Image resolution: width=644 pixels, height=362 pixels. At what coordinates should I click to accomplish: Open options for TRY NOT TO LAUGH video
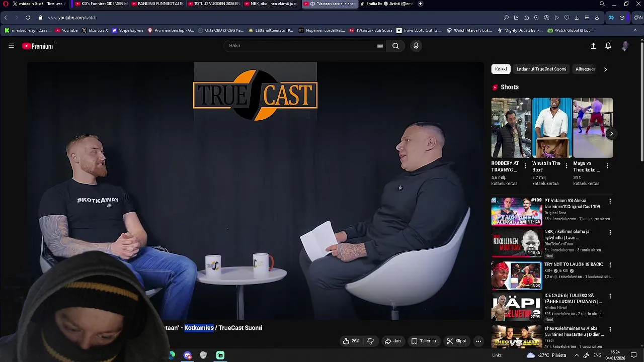pyautogui.click(x=610, y=265)
